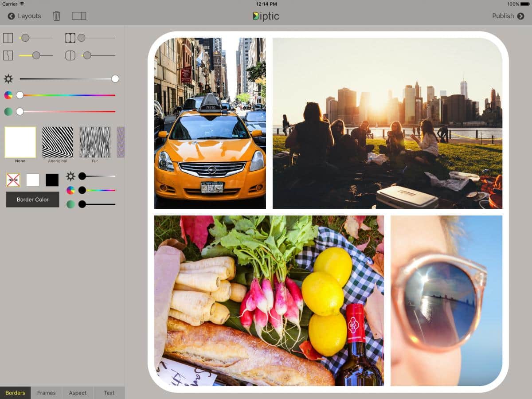
Task: Select the None border color option
Action: (x=13, y=180)
